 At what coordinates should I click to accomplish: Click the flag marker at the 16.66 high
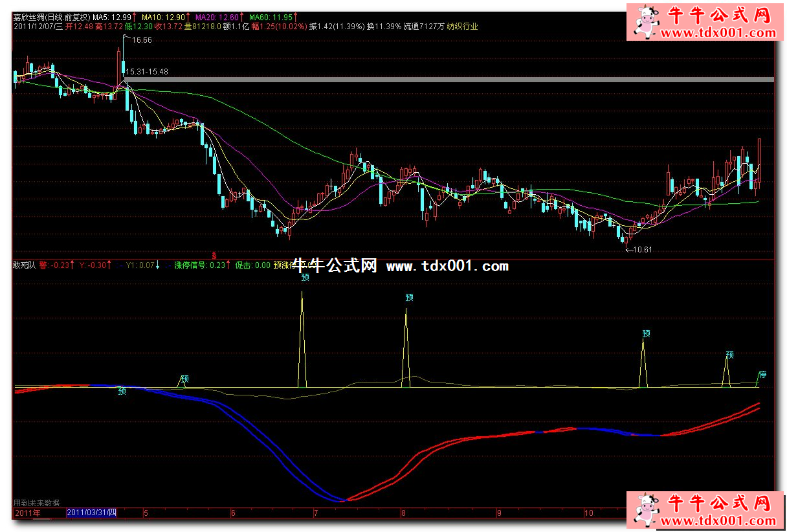point(125,38)
